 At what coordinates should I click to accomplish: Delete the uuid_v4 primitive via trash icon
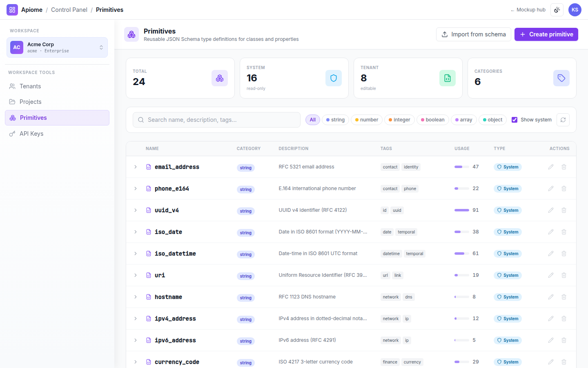(x=564, y=210)
